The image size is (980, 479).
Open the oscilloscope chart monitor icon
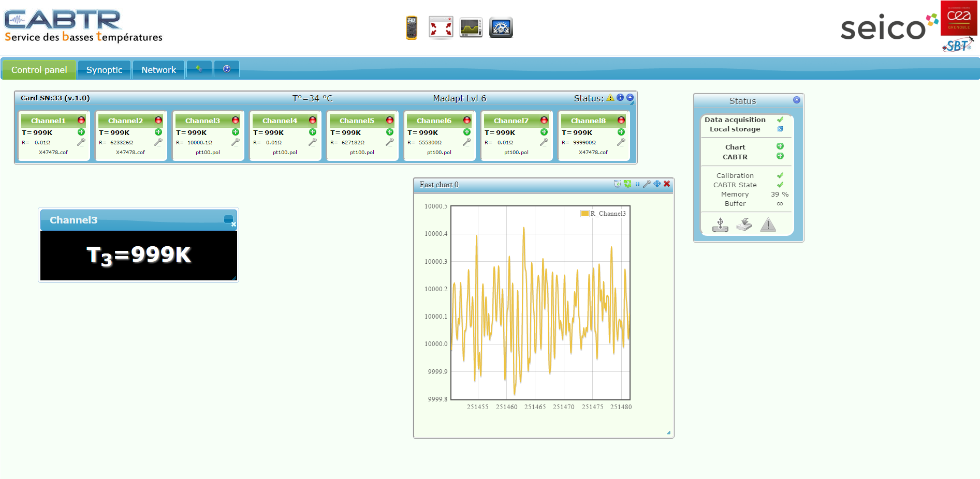(471, 27)
